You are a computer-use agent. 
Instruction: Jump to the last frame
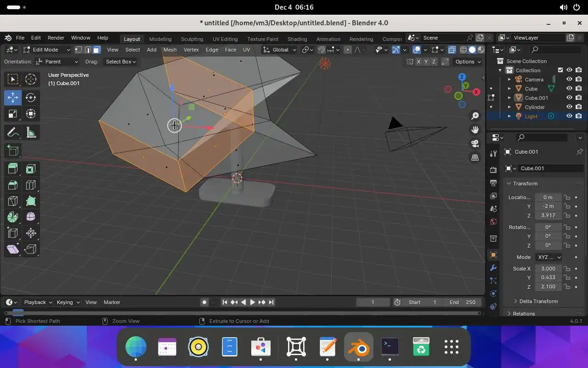[x=271, y=302]
